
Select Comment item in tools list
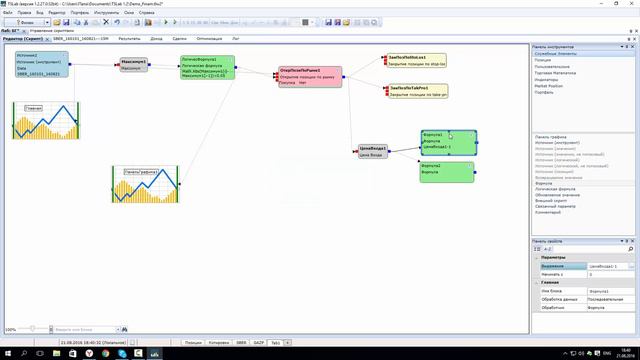pyautogui.click(x=548, y=212)
